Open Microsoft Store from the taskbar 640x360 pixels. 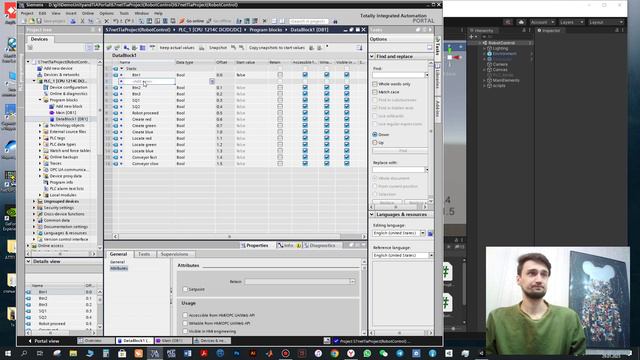[x=122, y=353]
